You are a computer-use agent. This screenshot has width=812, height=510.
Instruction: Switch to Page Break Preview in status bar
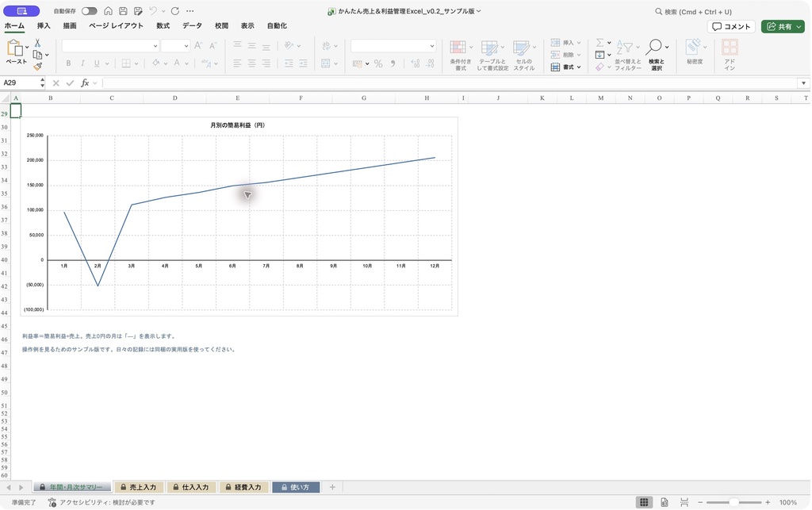[684, 502]
